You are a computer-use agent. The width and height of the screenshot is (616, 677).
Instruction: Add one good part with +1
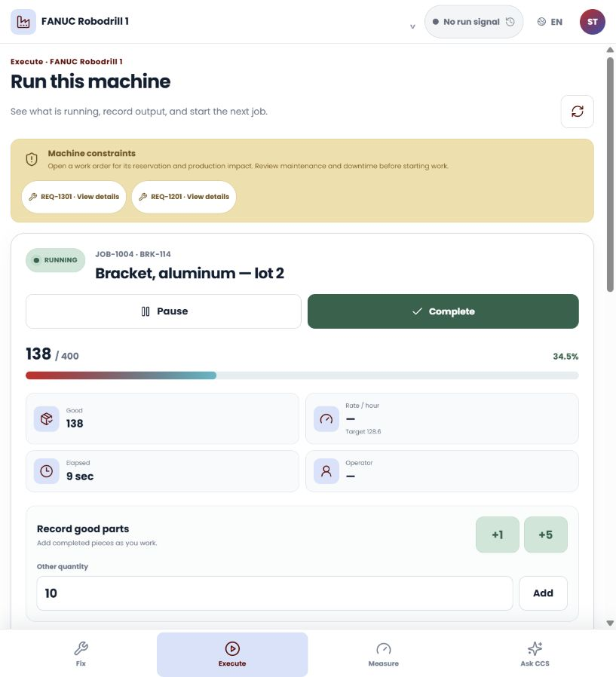[x=498, y=535]
